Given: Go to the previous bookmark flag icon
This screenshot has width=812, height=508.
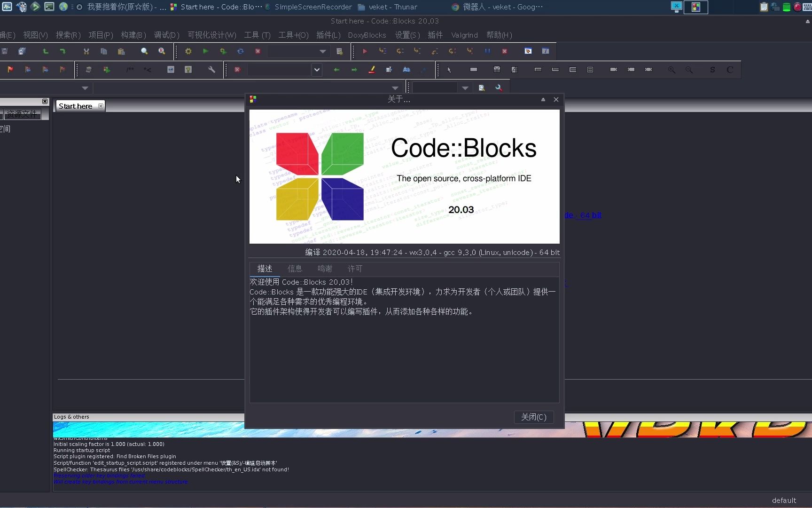Looking at the screenshot, I should click(28, 70).
